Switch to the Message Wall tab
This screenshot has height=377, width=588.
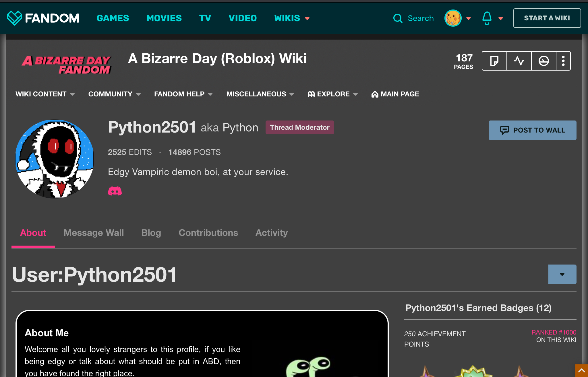tap(94, 233)
